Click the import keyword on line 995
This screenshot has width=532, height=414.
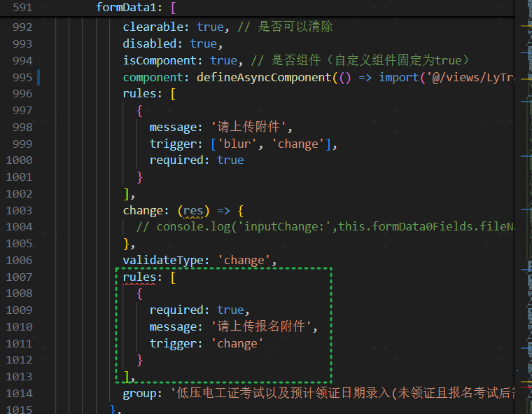coord(398,77)
